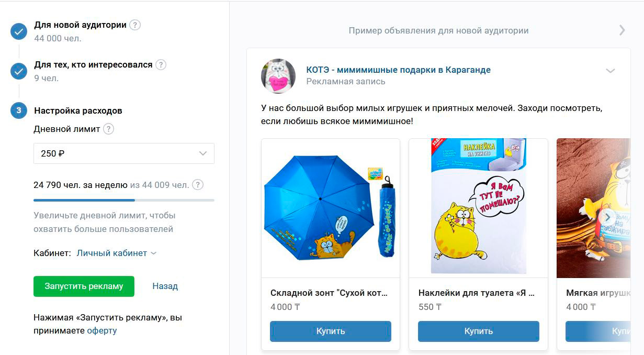This screenshot has width=644, height=355.
Task: Click help icon next to weekly reach estimate
Action: 198,185
